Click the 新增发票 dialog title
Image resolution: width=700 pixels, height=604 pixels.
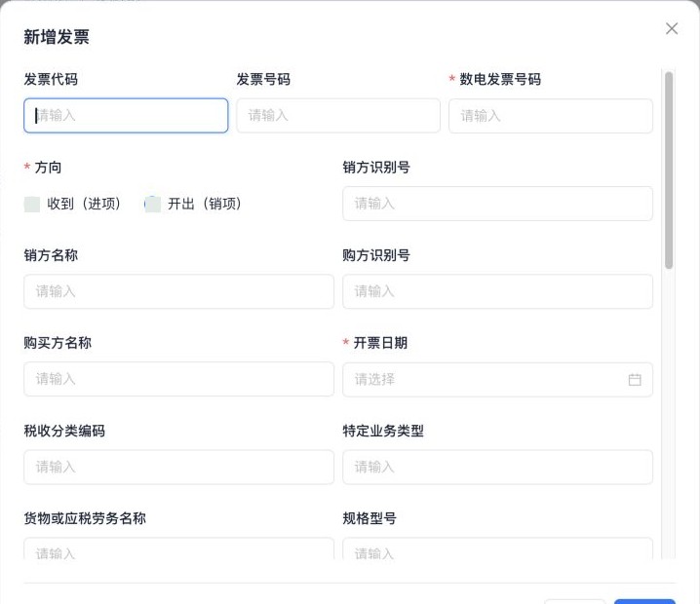[57, 37]
